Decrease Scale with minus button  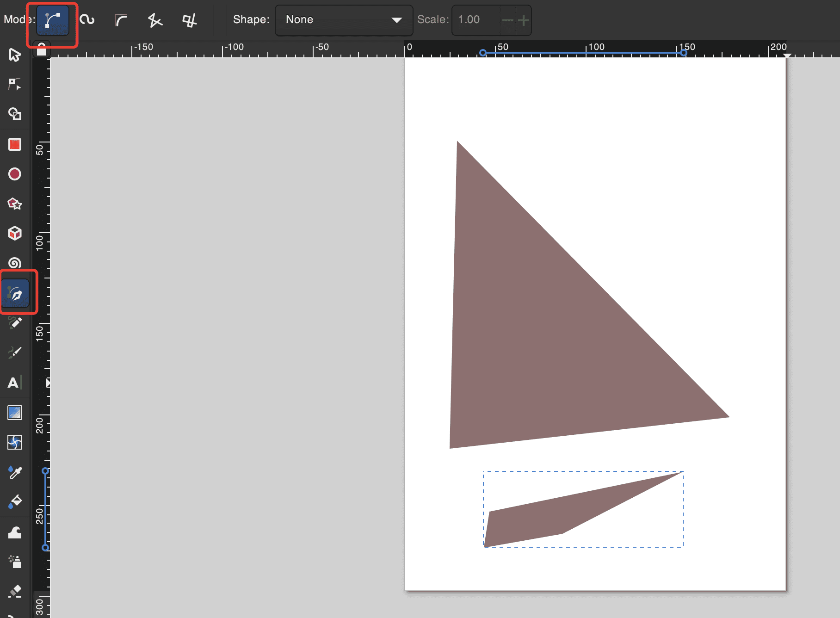[508, 20]
